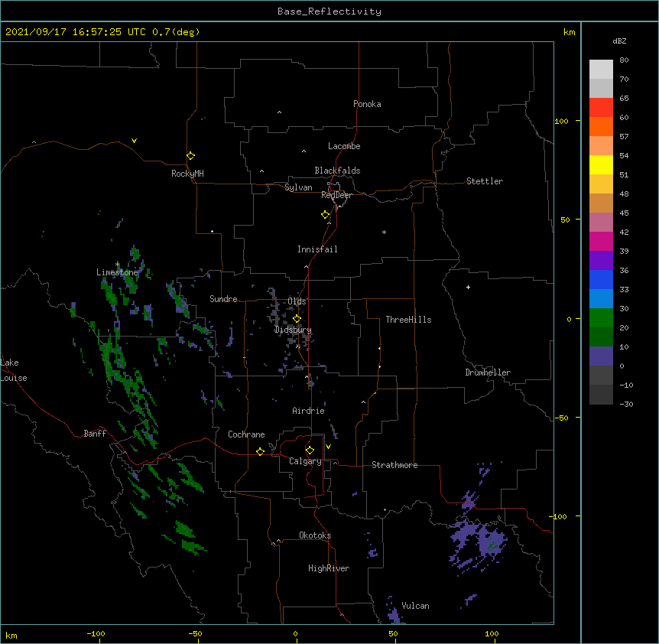Click the Didsbury town label
The width and height of the screenshot is (659, 644).
(294, 330)
